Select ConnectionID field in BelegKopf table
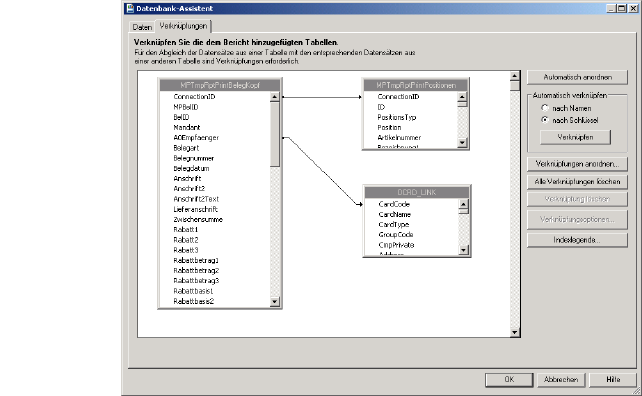 pos(194,97)
